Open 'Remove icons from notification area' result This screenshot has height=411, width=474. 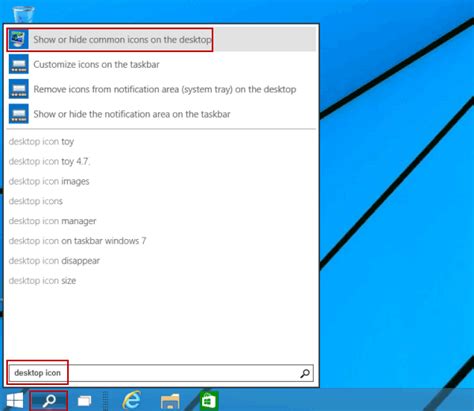[161, 89]
